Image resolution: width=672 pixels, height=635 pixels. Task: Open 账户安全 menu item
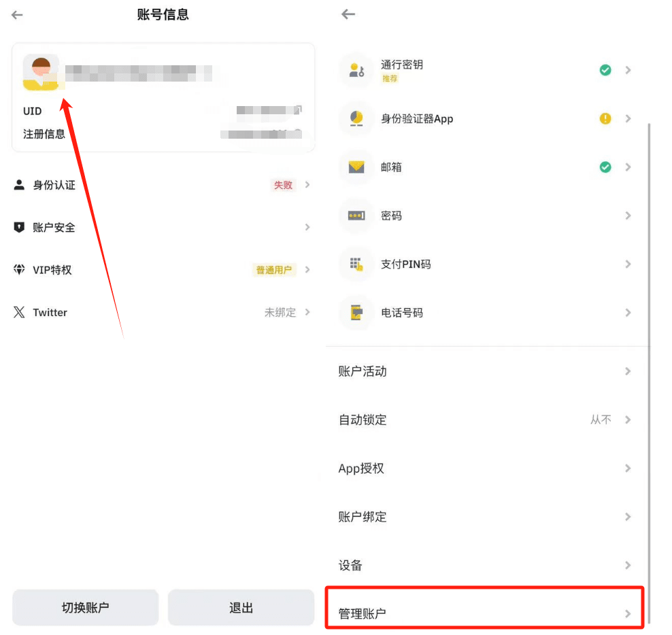click(x=163, y=227)
